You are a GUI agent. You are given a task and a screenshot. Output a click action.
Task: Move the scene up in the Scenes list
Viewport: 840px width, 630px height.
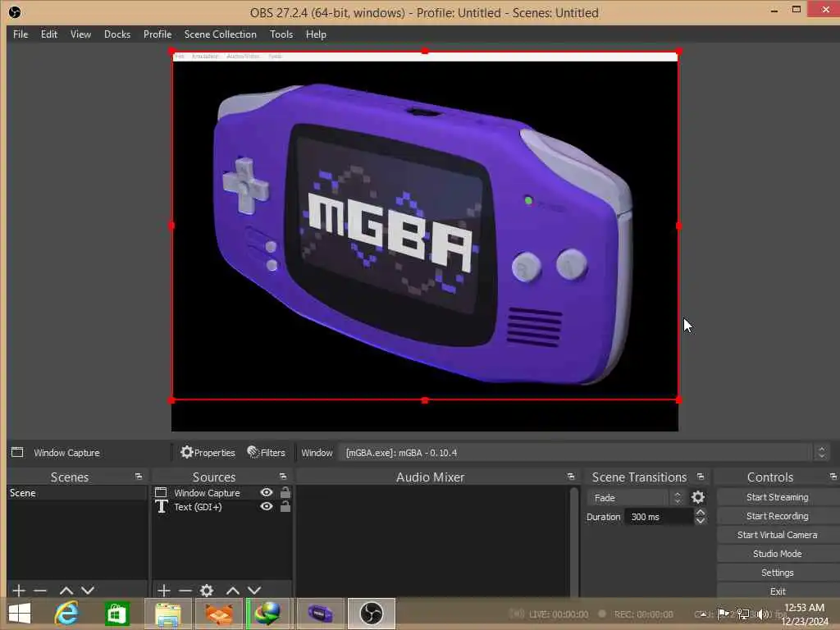tap(66, 591)
